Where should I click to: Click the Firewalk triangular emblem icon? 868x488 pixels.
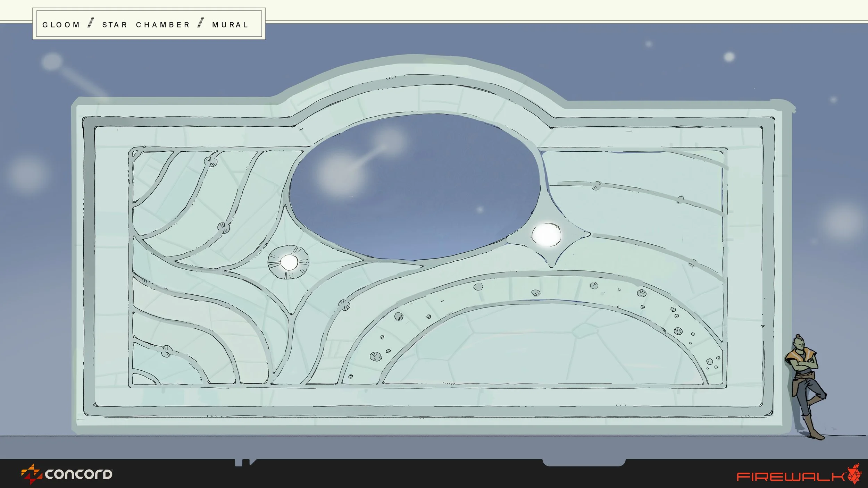tap(854, 474)
